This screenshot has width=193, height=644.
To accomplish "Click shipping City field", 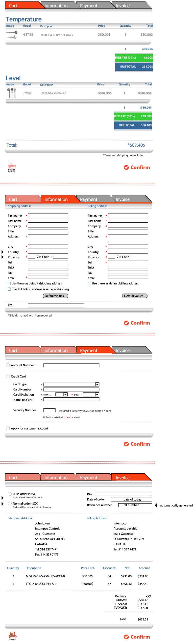I will coord(48,247).
